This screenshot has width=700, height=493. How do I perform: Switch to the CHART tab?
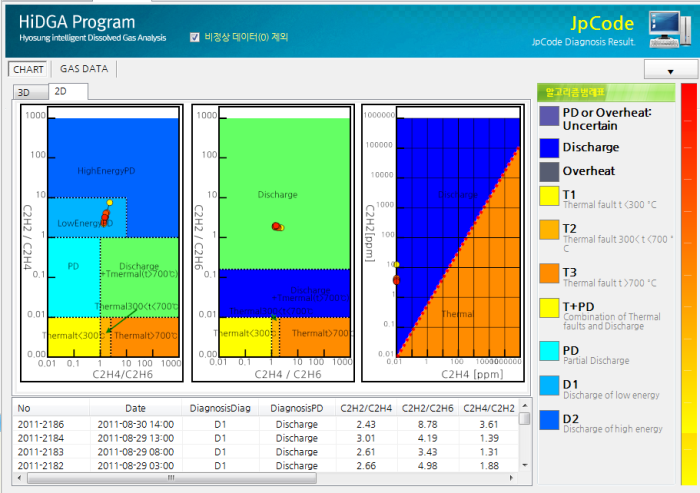[x=28, y=69]
